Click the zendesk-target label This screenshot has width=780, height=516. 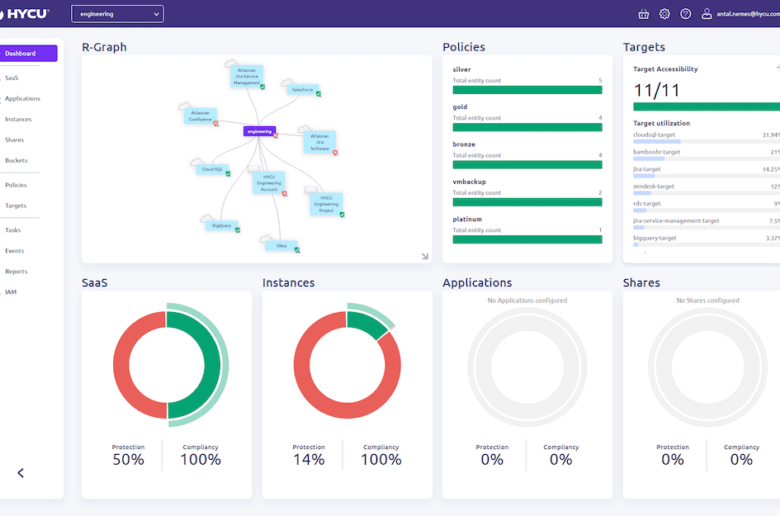(x=654, y=187)
